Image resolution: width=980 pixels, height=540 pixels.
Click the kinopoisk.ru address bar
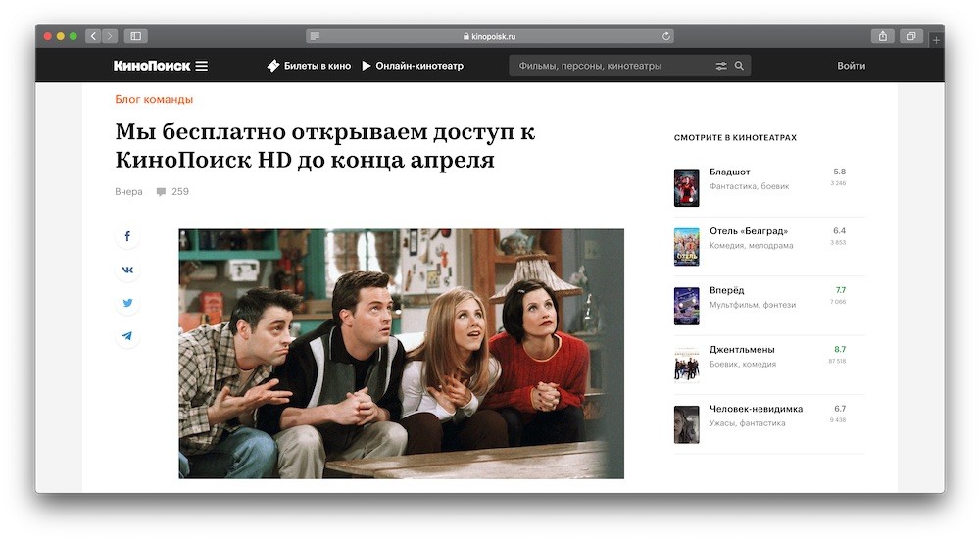[490, 36]
